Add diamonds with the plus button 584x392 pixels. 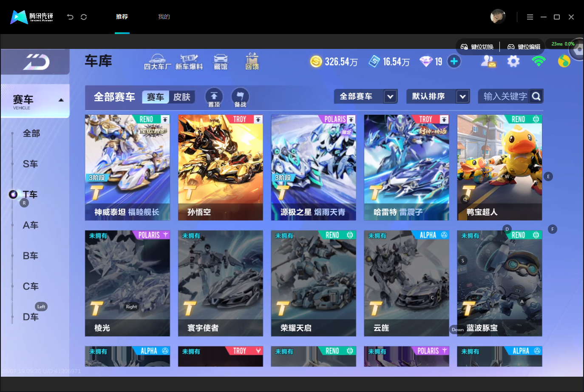pyautogui.click(x=454, y=61)
